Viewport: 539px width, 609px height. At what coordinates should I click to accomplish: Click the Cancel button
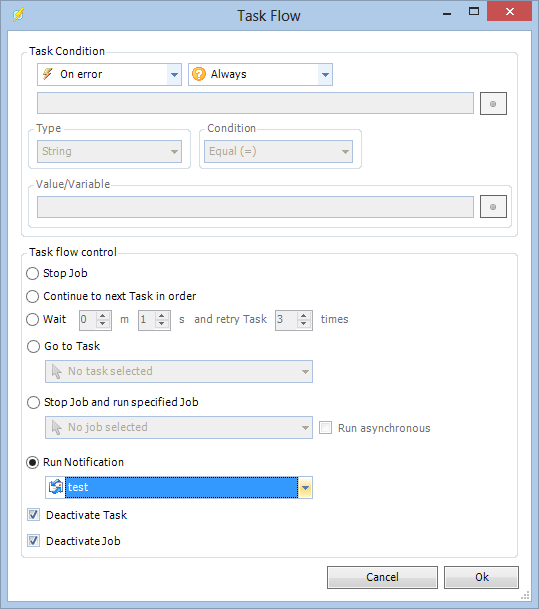click(382, 577)
